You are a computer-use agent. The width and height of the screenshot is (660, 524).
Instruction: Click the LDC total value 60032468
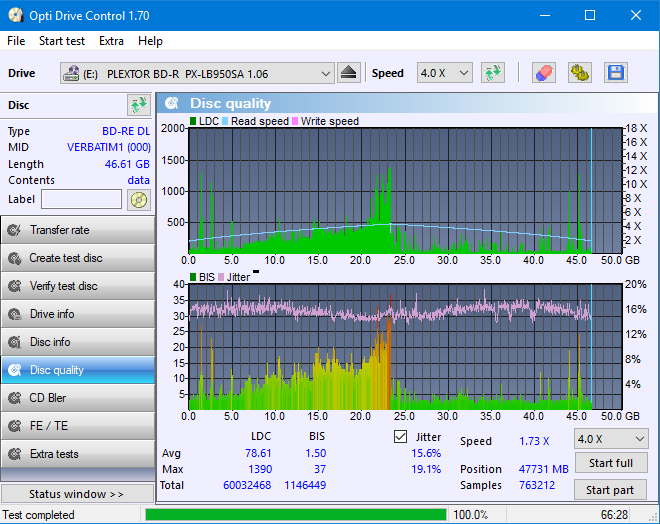point(247,485)
